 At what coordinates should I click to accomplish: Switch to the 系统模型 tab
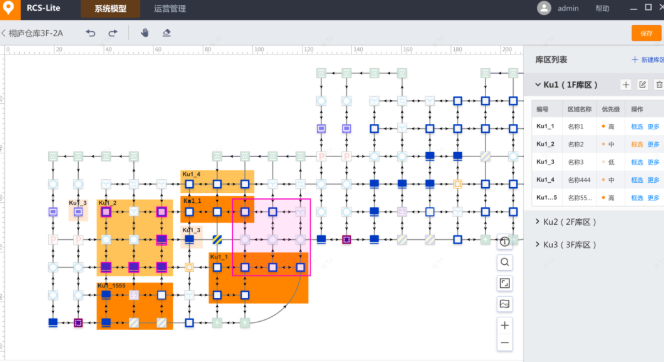[x=110, y=9]
